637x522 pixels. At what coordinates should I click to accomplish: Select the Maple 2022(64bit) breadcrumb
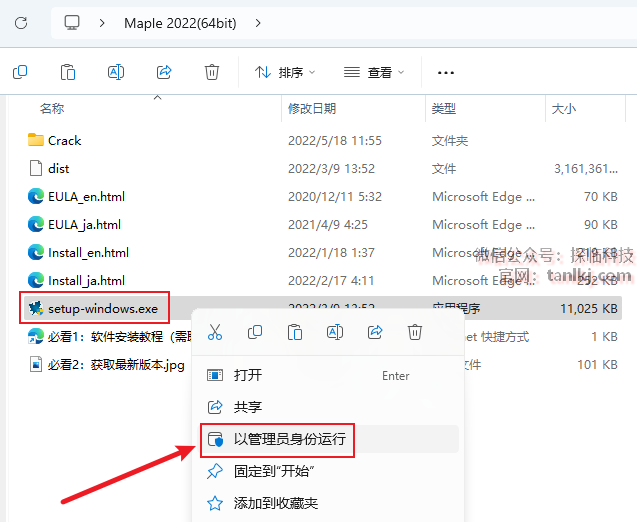click(180, 23)
